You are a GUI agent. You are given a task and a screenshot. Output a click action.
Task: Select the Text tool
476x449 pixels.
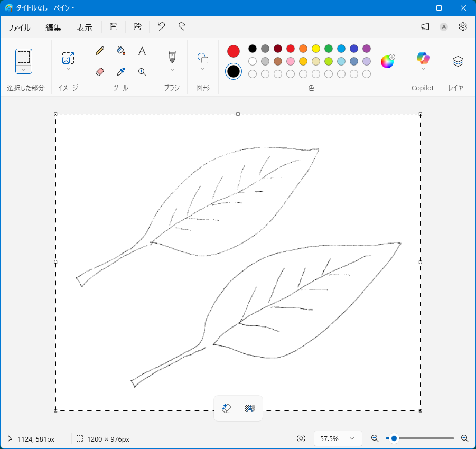(x=142, y=51)
